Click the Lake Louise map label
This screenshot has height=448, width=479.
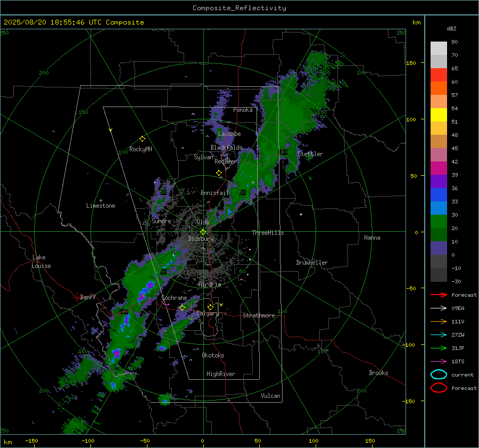(41, 262)
